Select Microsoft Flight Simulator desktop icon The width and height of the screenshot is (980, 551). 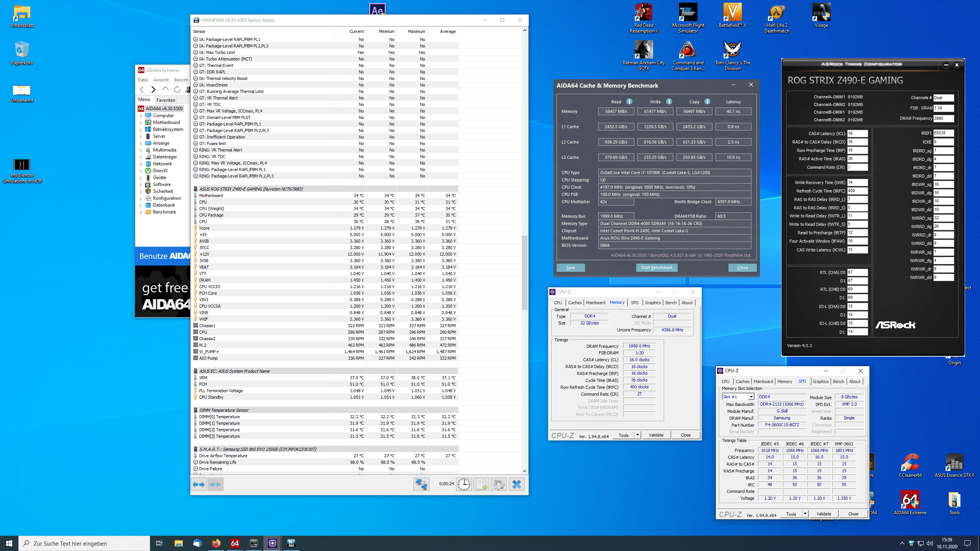click(x=688, y=18)
